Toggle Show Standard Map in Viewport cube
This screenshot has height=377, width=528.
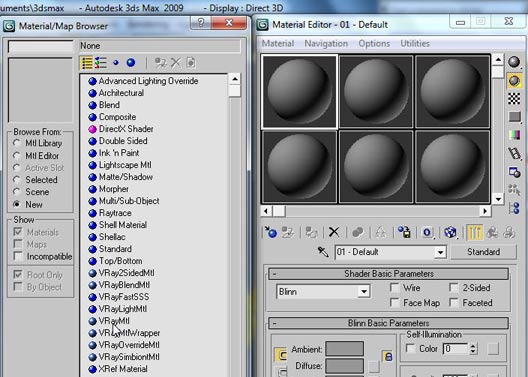(x=450, y=232)
